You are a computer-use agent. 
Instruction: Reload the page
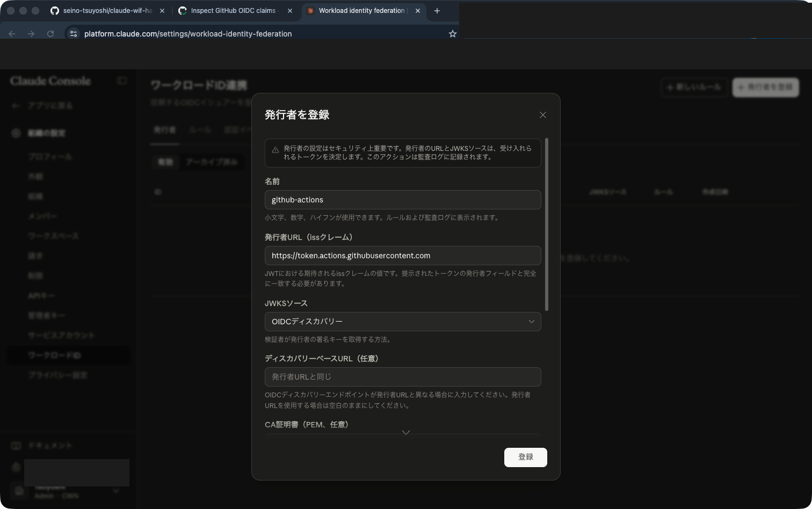50,34
